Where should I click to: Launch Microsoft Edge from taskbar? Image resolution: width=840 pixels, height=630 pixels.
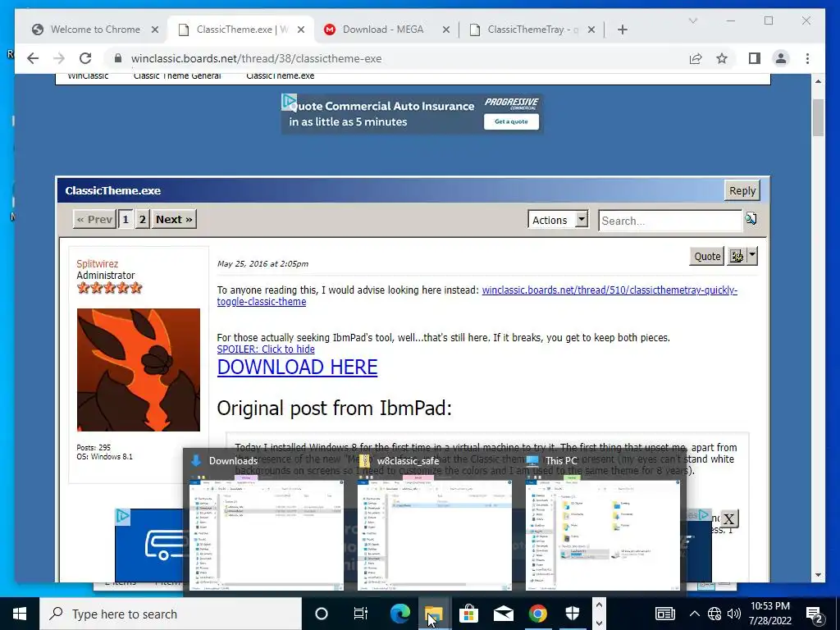pos(399,614)
